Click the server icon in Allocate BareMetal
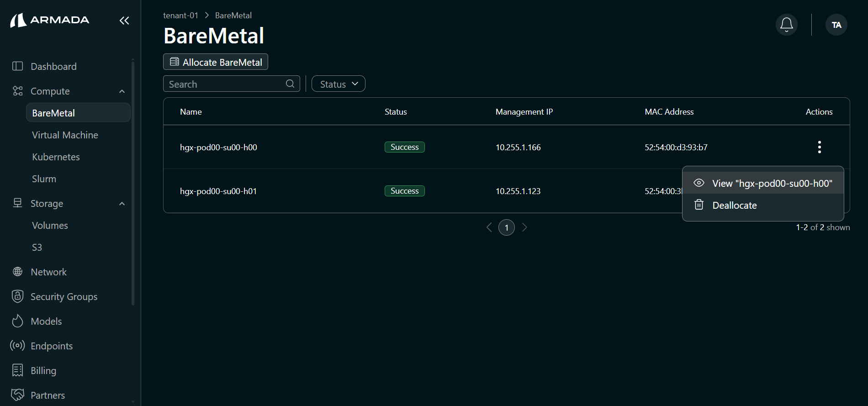 [x=174, y=62]
